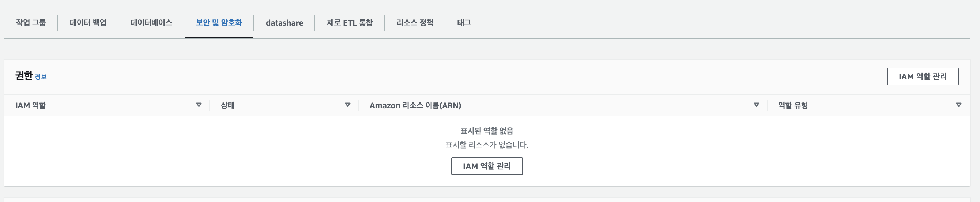Sort table by Amazon 리소스 이름(ARN) arrow
This screenshot has width=980, height=202.
tap(756, 105)
